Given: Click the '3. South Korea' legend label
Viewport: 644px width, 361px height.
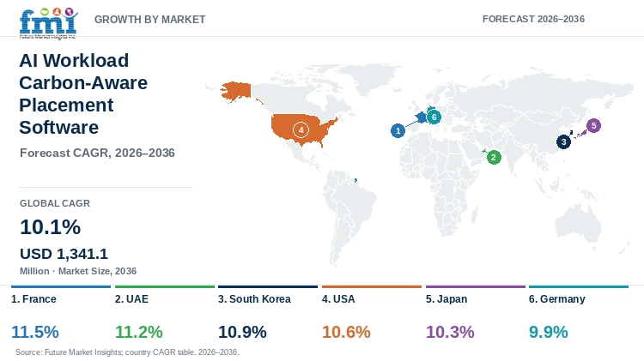Looking at the screenshot, I should click(x=254, y=299).
